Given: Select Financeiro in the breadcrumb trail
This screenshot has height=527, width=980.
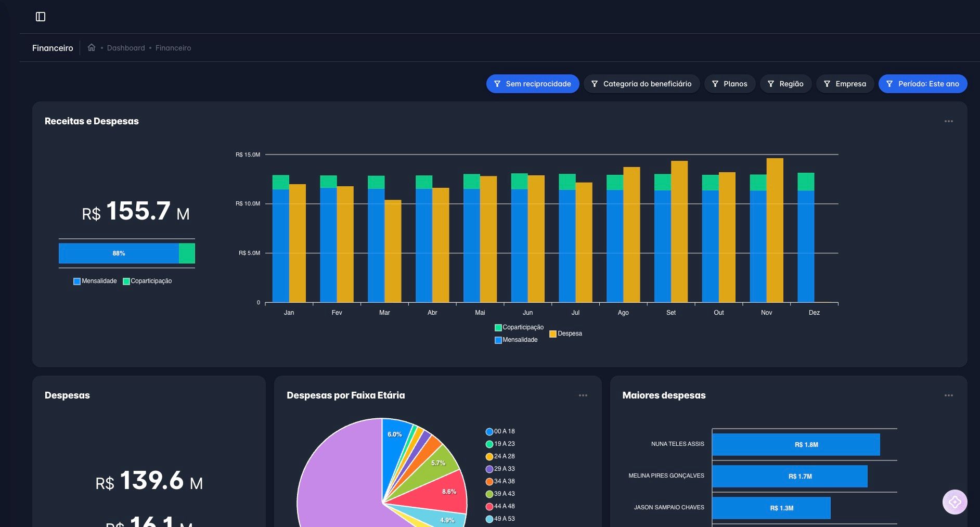Looking at the screenshot, I should pos(173,48).
